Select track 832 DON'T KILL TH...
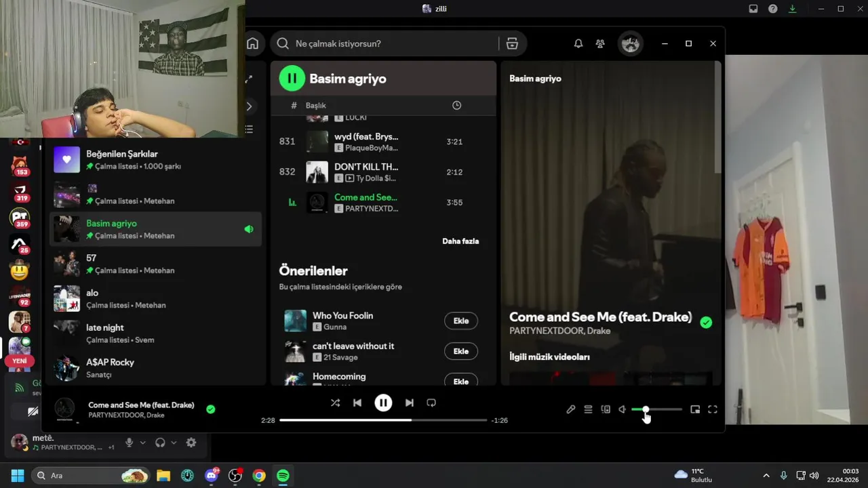Viewport: 868px width, 488px height. [x=383, y=172]
